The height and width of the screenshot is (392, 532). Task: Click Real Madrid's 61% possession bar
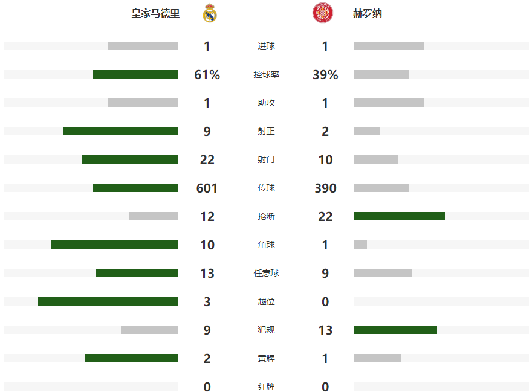135,74
